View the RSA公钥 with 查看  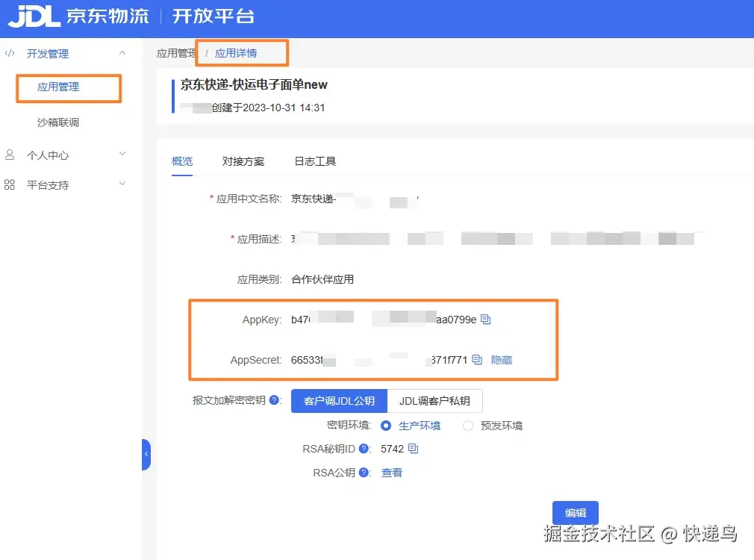click(x=392, y=473)
